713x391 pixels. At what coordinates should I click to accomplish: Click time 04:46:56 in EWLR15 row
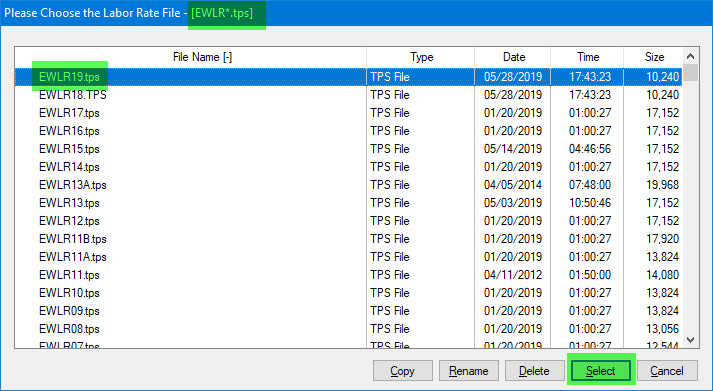[x=590, y=149]
